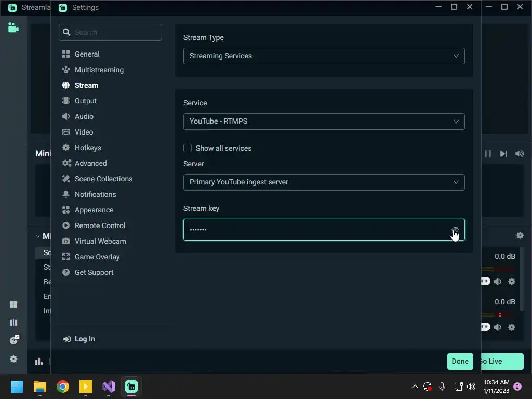Click the Get Support question icon
The width and height of the screenshot is (532, 399).
66,273
